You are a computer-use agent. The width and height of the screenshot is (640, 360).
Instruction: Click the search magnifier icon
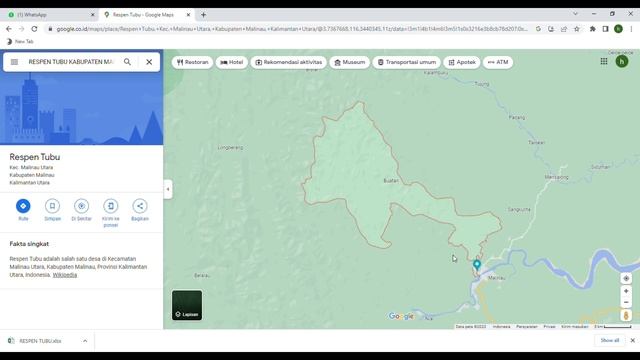coord(127,62)
